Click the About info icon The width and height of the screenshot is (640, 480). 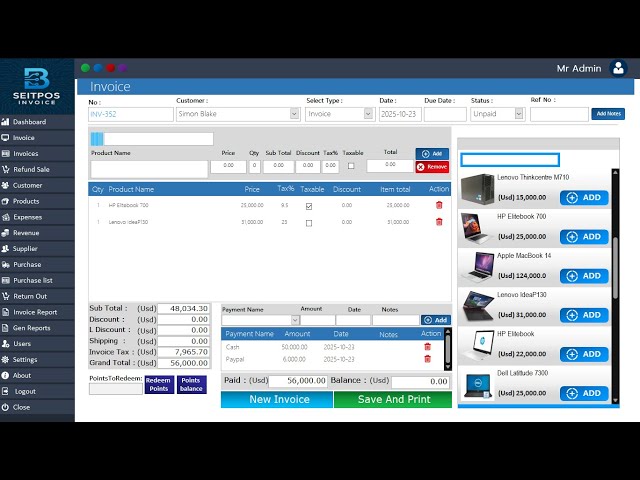coord(5,376)
